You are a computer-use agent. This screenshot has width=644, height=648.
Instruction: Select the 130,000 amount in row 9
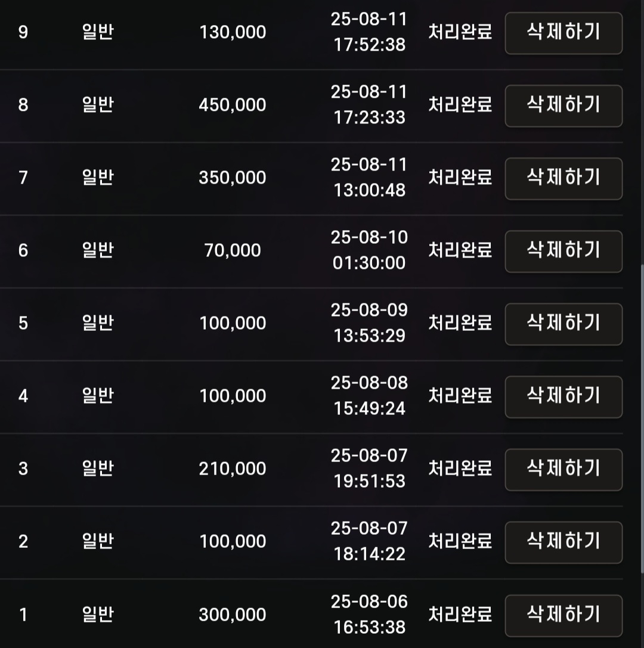[233, 32]
